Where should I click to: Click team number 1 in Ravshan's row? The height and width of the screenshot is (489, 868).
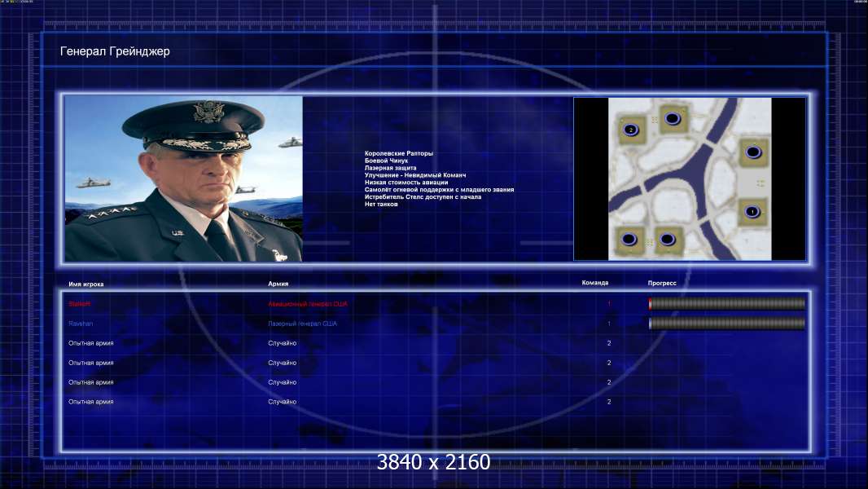pyautogui.click(x=609, y=324)
